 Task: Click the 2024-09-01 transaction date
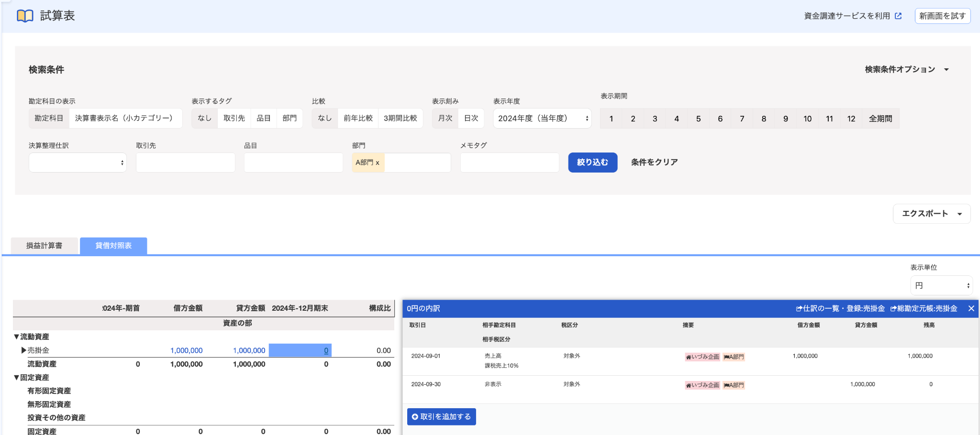pos(426,356)
